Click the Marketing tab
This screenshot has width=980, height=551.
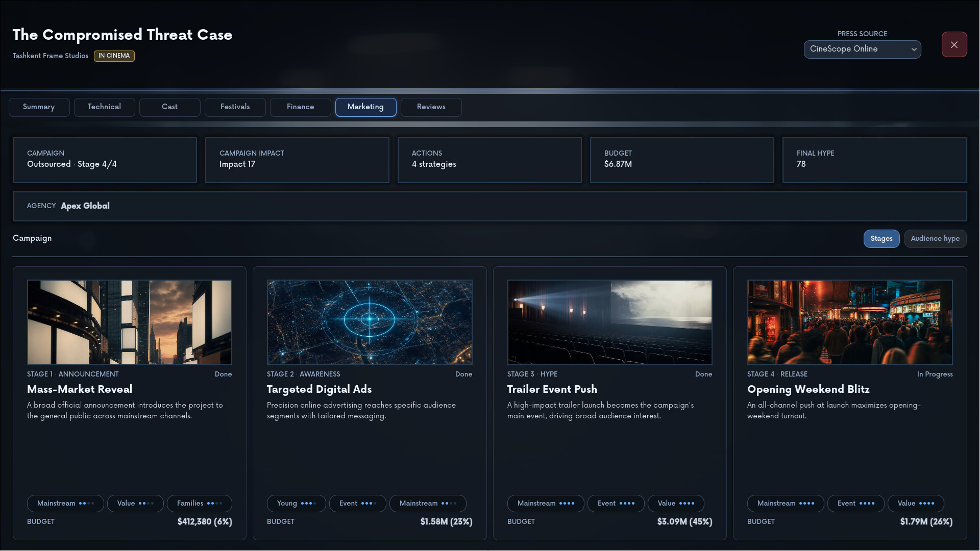pos(365,107)
